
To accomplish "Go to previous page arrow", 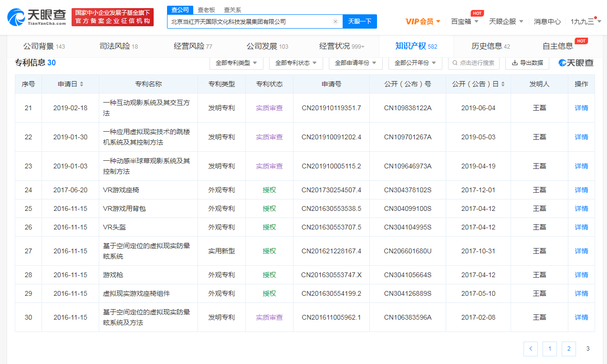I will tap(531, 349).
